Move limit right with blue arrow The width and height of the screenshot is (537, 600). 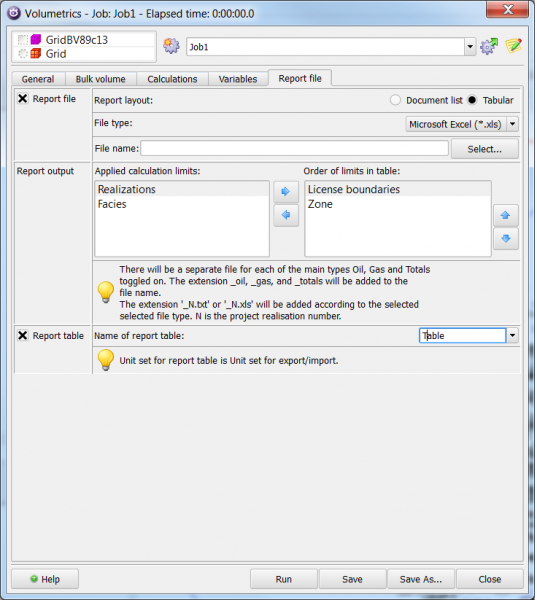pyautogui.click(x=286, y=191)
